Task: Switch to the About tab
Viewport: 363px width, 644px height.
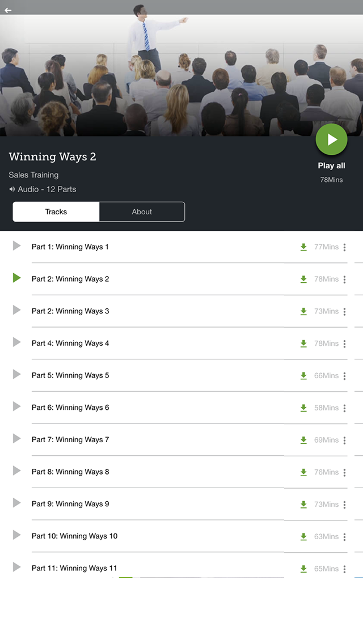Action: [142, 212]
